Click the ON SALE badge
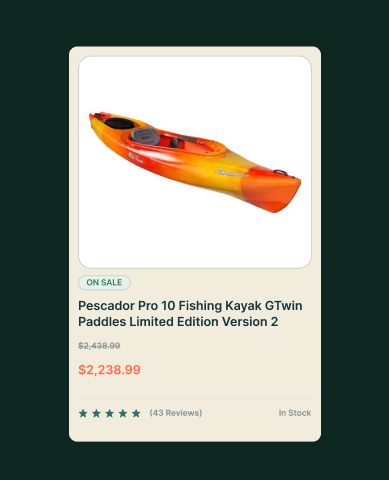This screenshot has height=480, width=389. pos(104,283)
